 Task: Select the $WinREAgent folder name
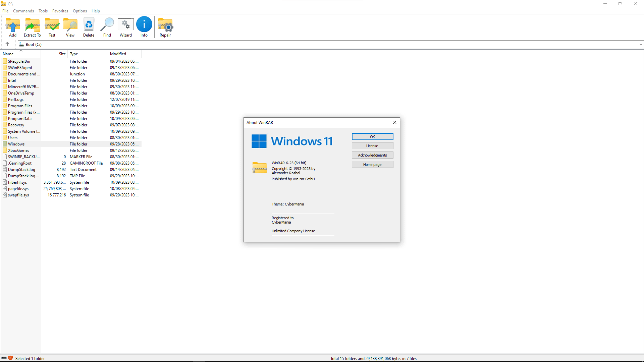click(20, 67)
